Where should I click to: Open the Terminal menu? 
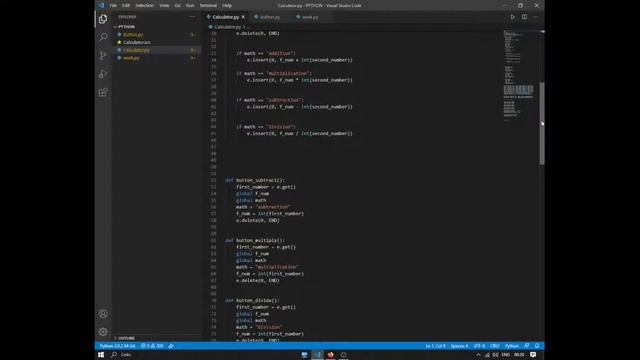[208, 5]
